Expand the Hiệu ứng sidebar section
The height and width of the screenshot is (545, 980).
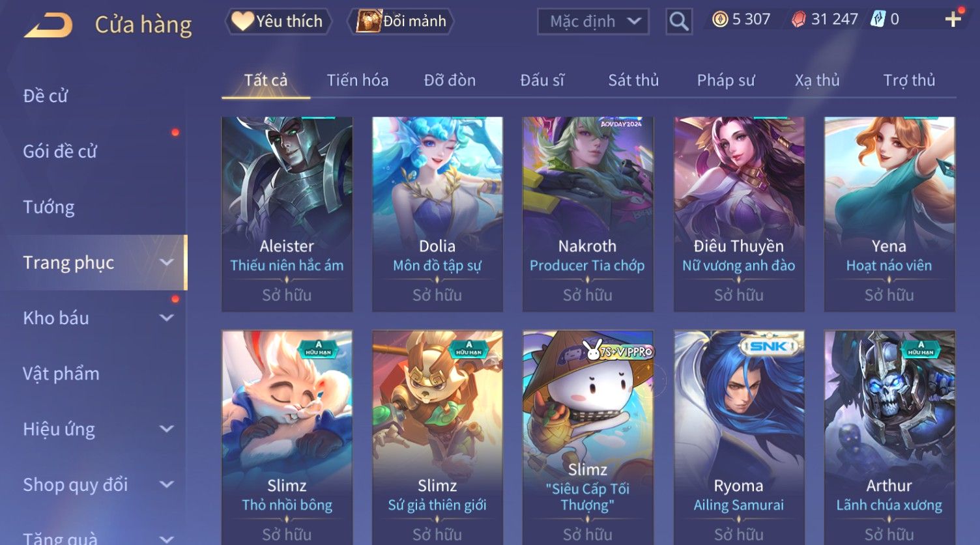point(167,429)
